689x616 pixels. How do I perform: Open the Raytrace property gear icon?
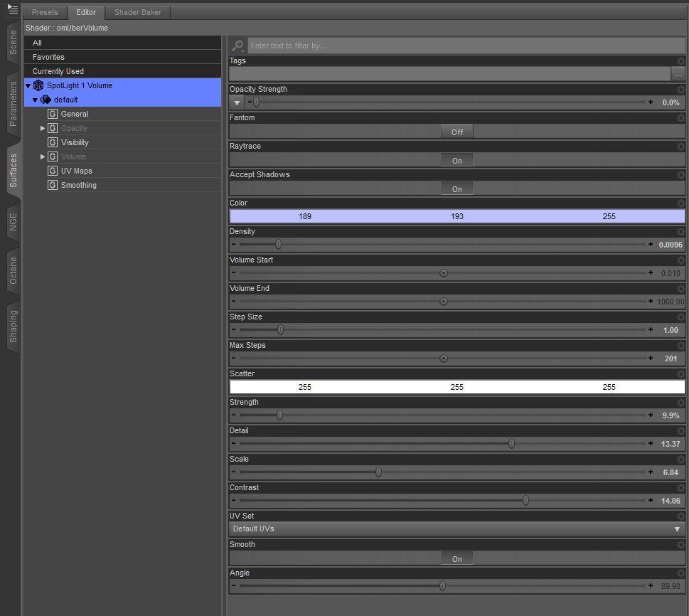pos(680,147)
